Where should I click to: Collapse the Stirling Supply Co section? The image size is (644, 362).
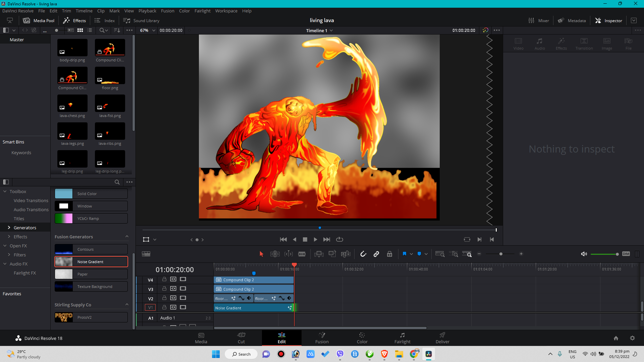[127, 305]
